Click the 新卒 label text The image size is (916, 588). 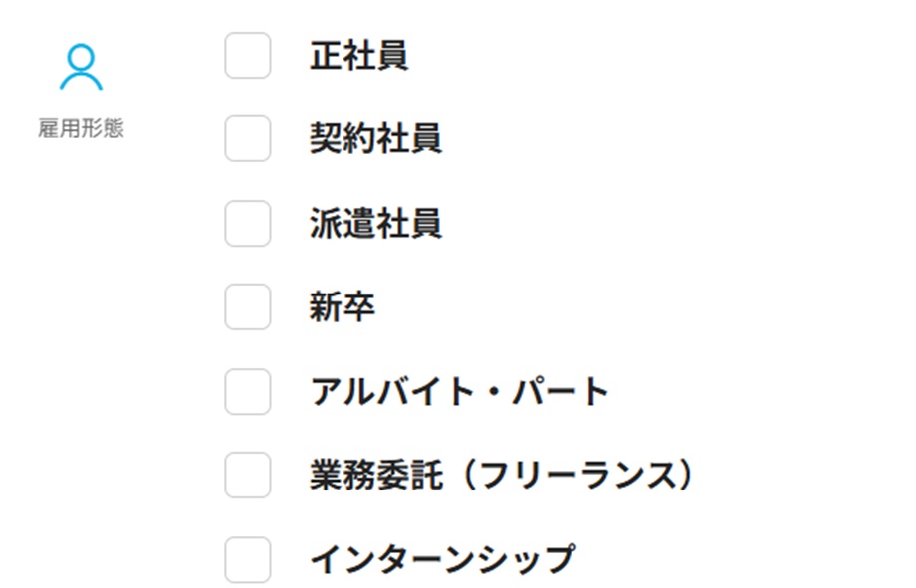[343, 307]
